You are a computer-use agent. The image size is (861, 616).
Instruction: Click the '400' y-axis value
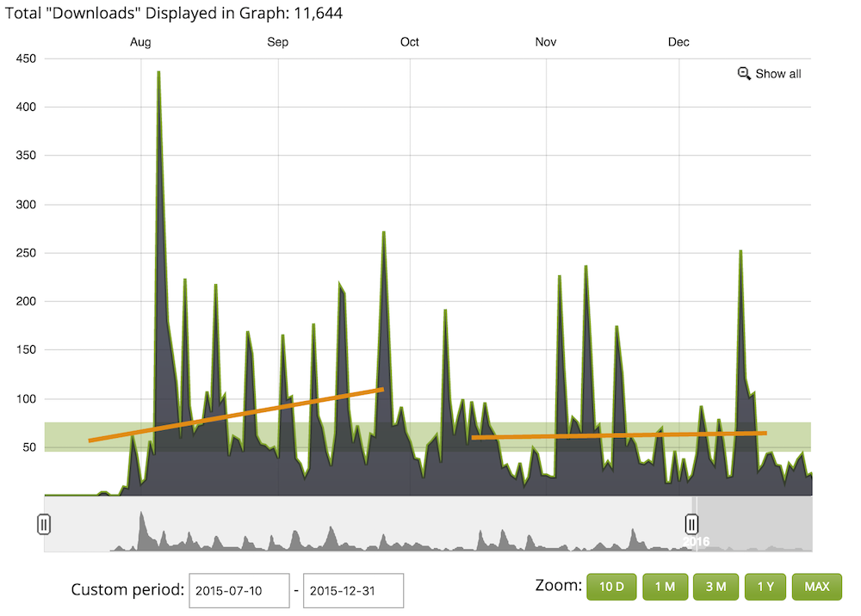pyautogui.click(x=26, y=107)
